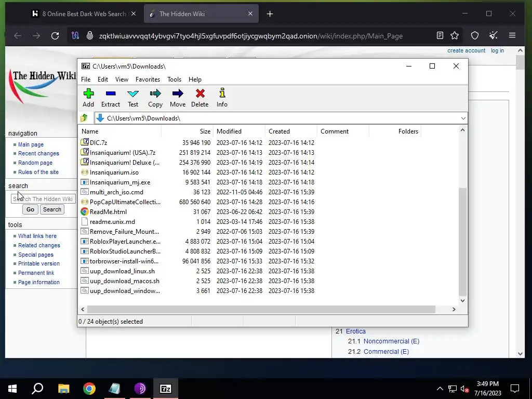Go up one folder level icon

pyautogui.click(x=84, y=118)
